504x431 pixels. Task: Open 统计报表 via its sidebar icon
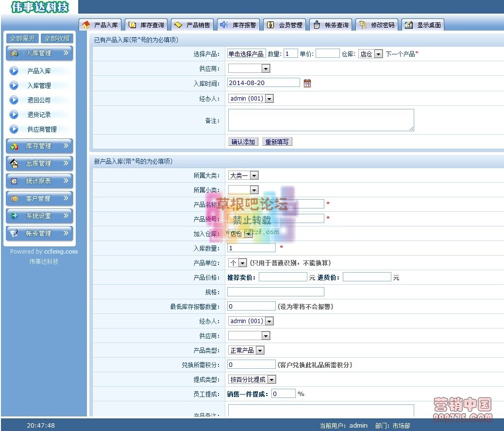[13, 181]
